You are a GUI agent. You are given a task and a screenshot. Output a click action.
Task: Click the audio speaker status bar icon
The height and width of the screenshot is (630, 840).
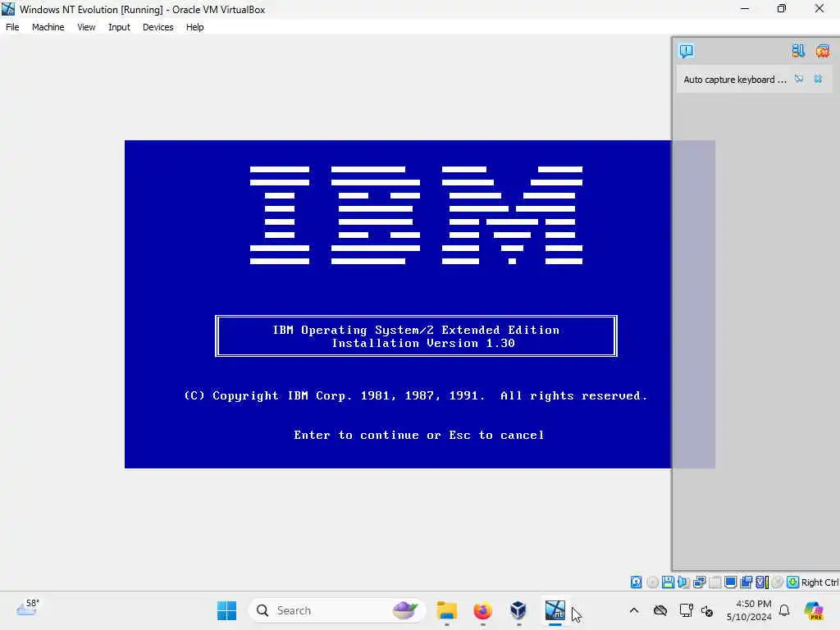pyautogui.click(x=683, y=582)
